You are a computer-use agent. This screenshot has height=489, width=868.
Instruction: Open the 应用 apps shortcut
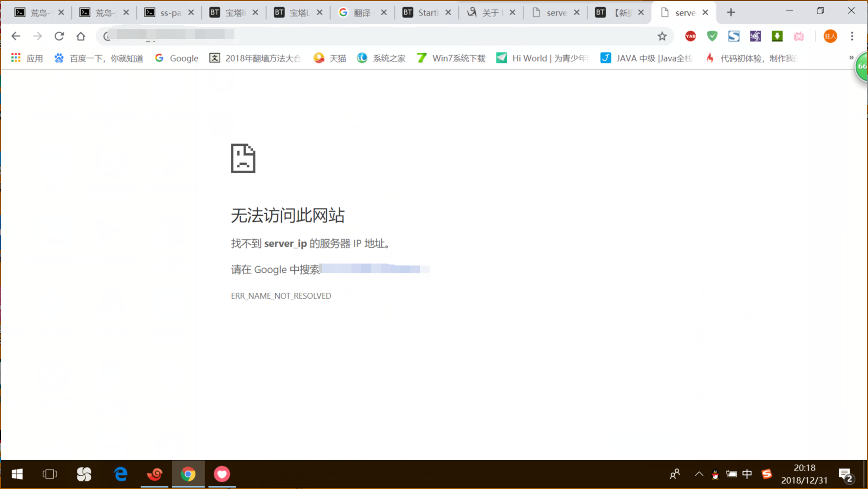(x=27, y=58)
